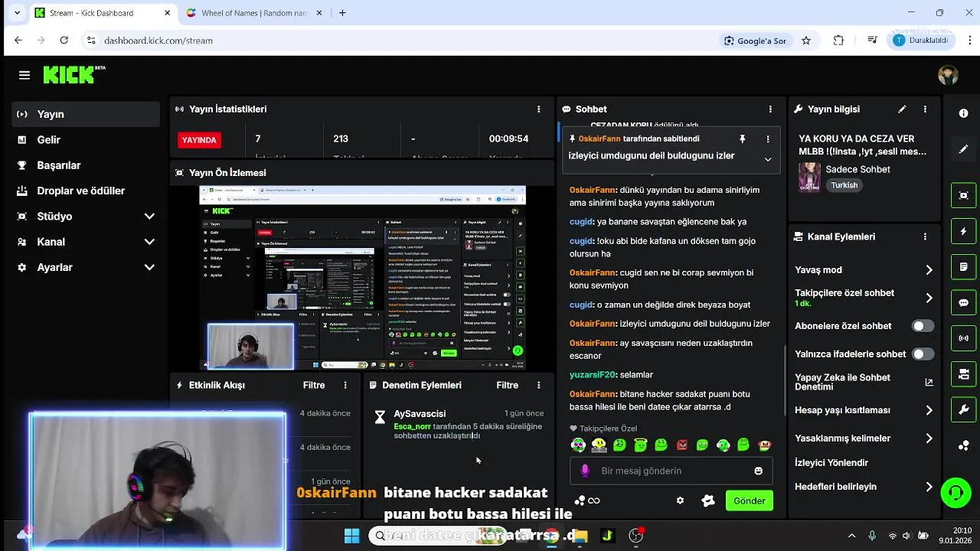Toggle Abonelere özel sohbet switch
Screen dimensions: 980x551
[923, 326]
